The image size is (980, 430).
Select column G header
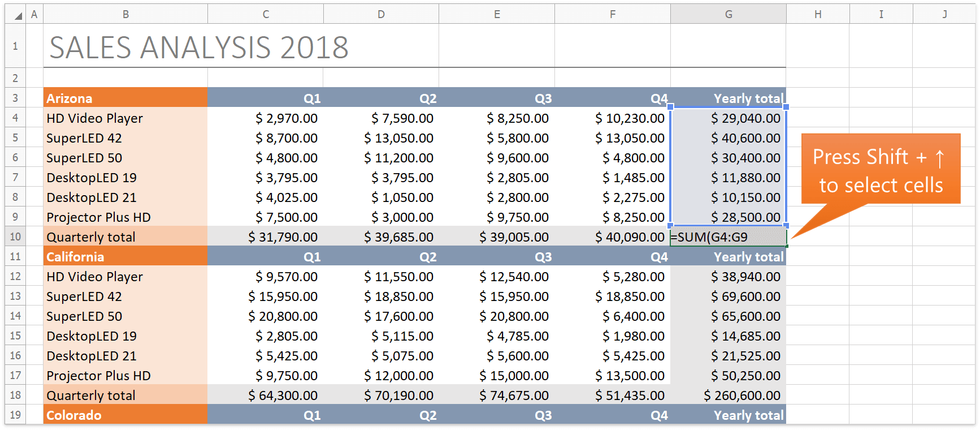[728, 15]
